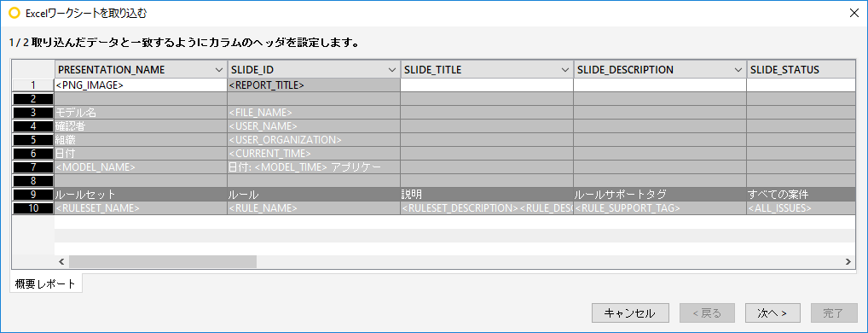868x333 pixels.
Task: Close the Excel import dialog
Action: [854, 13]
